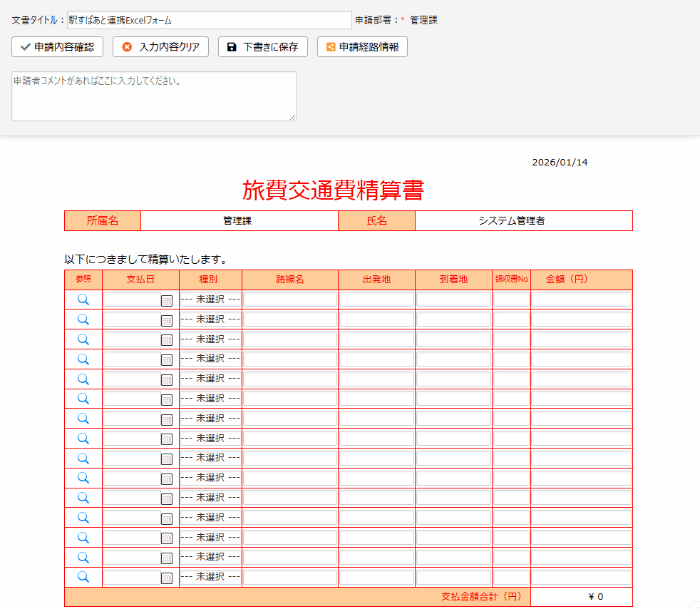The height and width of the screenshot is (609, 700).
Task: Open the 種別 dropdown in the last row
Action: pyautogui.click(x=210, y=576)
